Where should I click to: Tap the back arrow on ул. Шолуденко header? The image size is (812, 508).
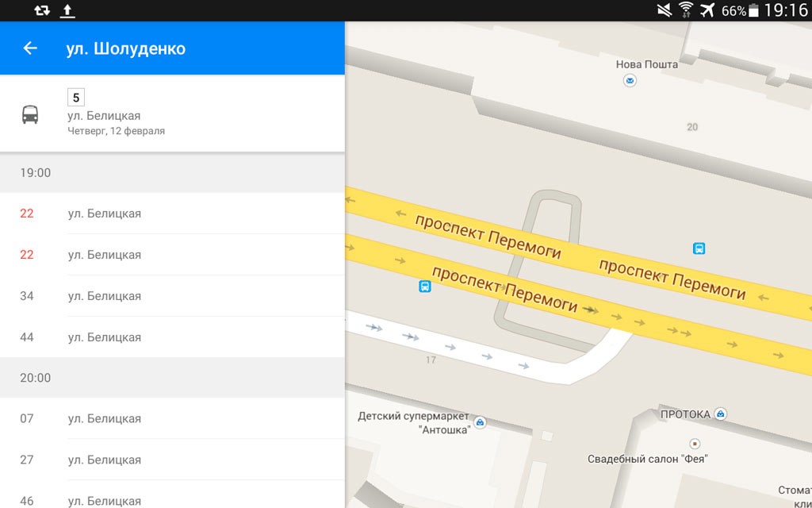(x=29, y=48)
